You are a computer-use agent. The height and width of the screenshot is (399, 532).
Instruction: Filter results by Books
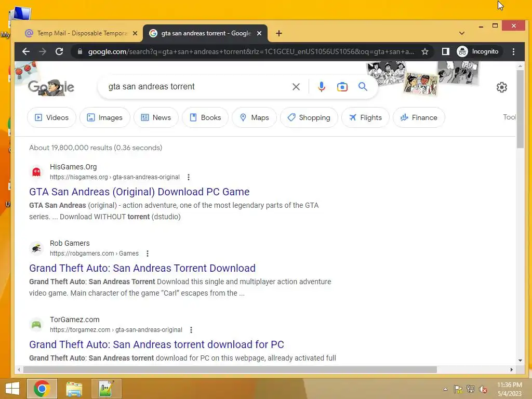[205, 117]
